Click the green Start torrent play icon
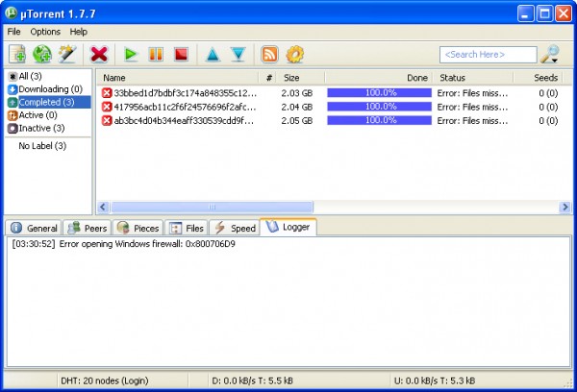 coord(131,55)
